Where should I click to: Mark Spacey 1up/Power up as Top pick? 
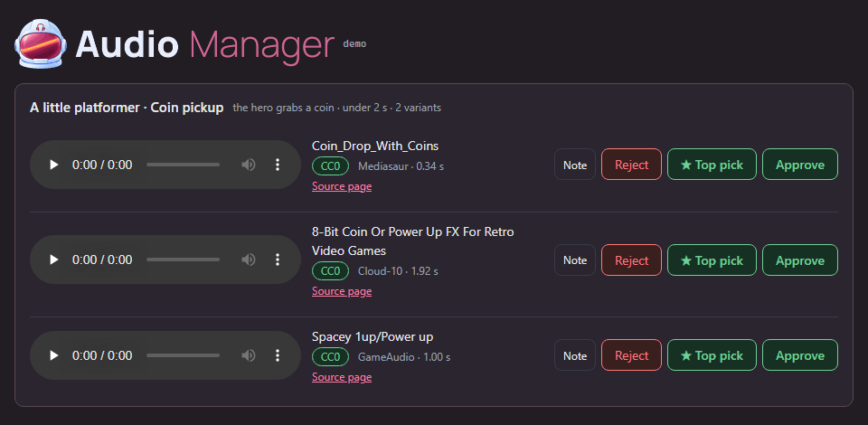pyautogui.click(x=712, y=355)
